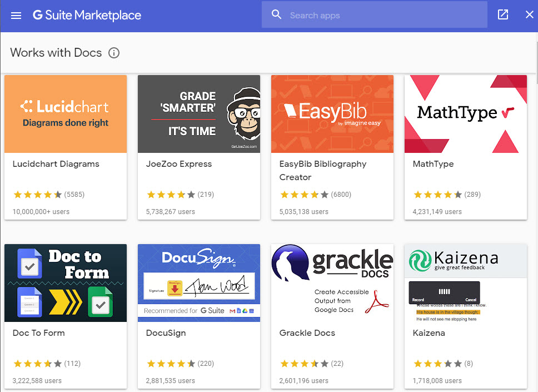Click the G Suite Marketplace logo title
Screen dimensions: 538x392
87,15
